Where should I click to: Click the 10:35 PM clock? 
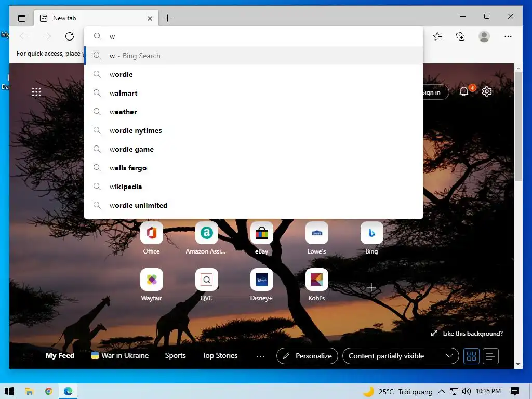point(488,391)
